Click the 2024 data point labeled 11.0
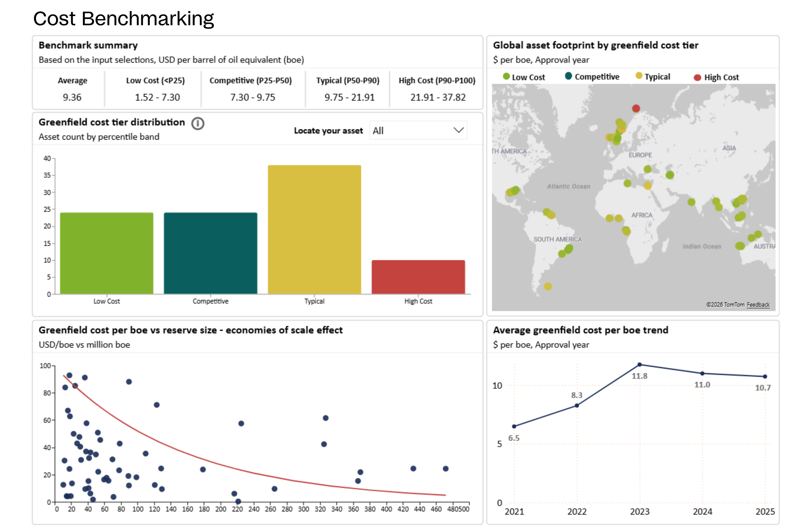Screen dimensions: 812x528 pos(702,373)
